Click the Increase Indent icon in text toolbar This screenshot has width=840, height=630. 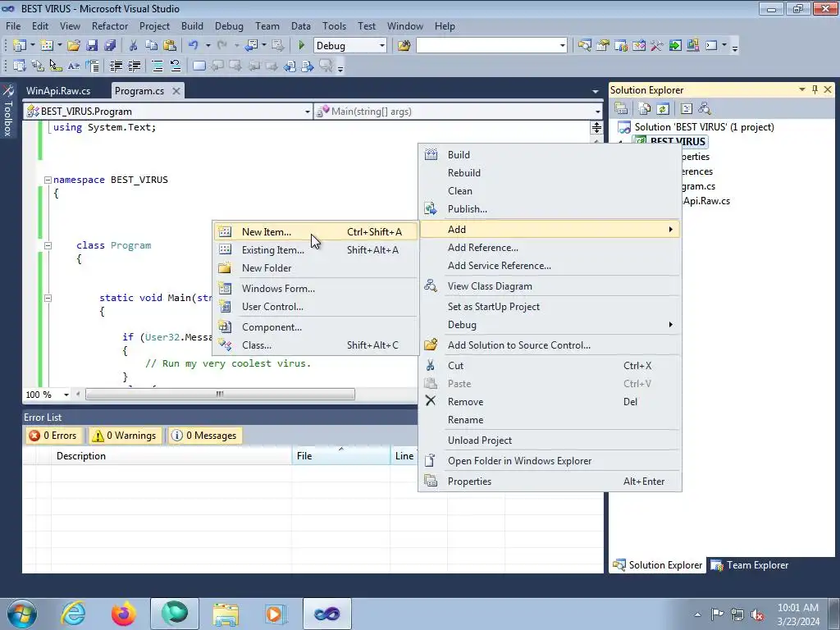click(x=134, y=66)
